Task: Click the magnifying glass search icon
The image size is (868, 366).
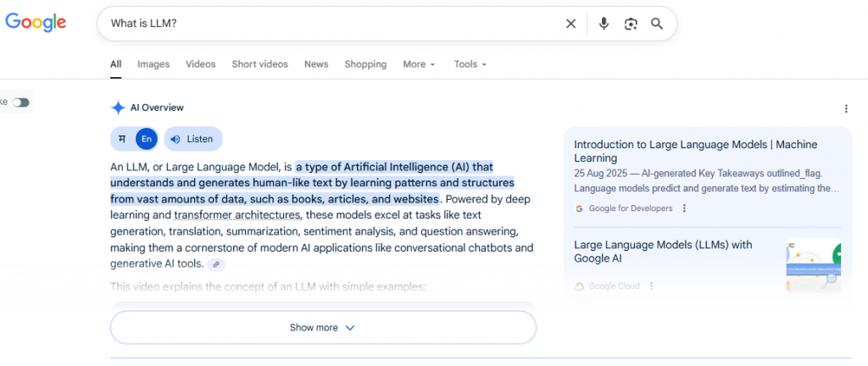Action: tap(657, 24)
